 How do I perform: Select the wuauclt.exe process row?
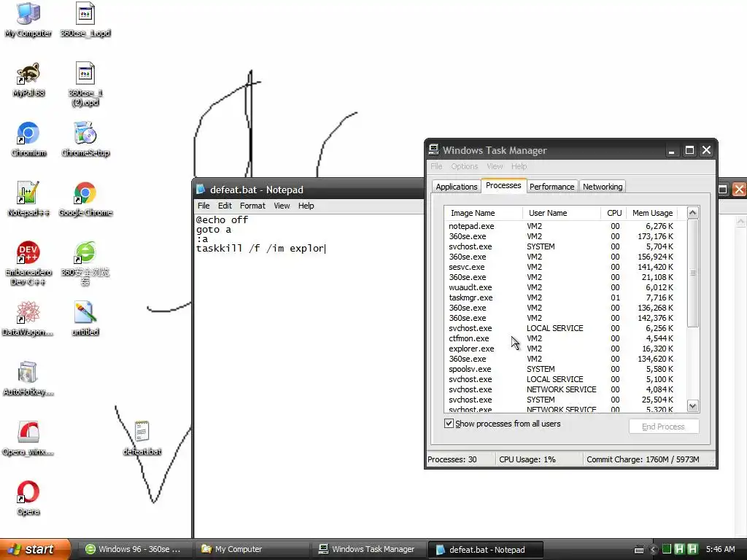565,287
